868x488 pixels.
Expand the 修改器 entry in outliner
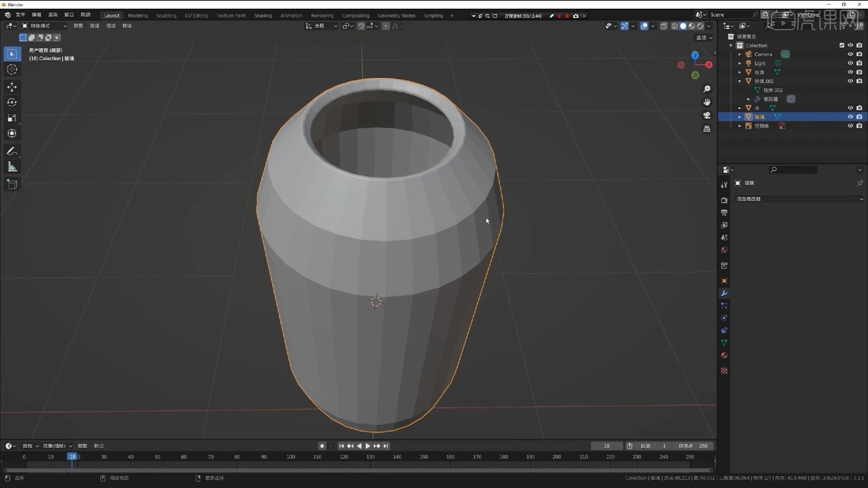pos(748,99)
